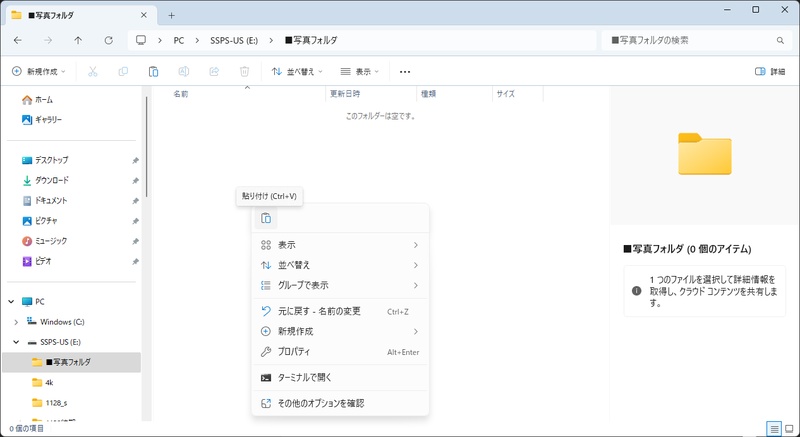Click the sidebar vertical scrollbar
The image size is (800, 437).
coord(147,148)
